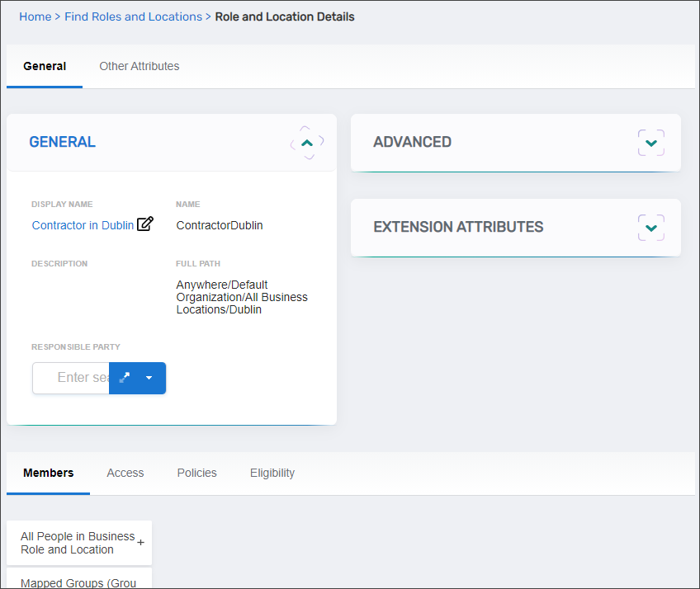700x589 pixels.
Task: Switch to the Other Attributes tab
Action: (139, 66)
